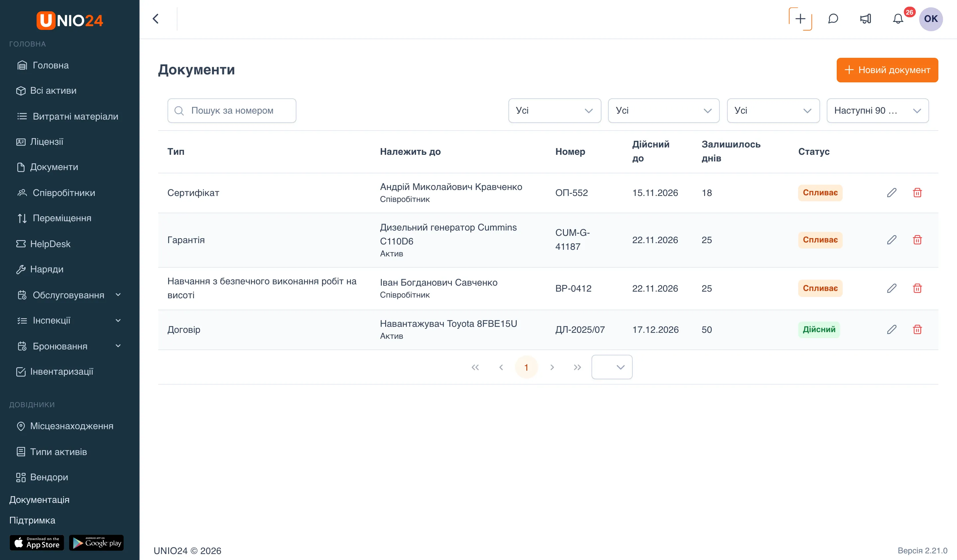Click the Пошук за номером search field

[x=232, y=111]
